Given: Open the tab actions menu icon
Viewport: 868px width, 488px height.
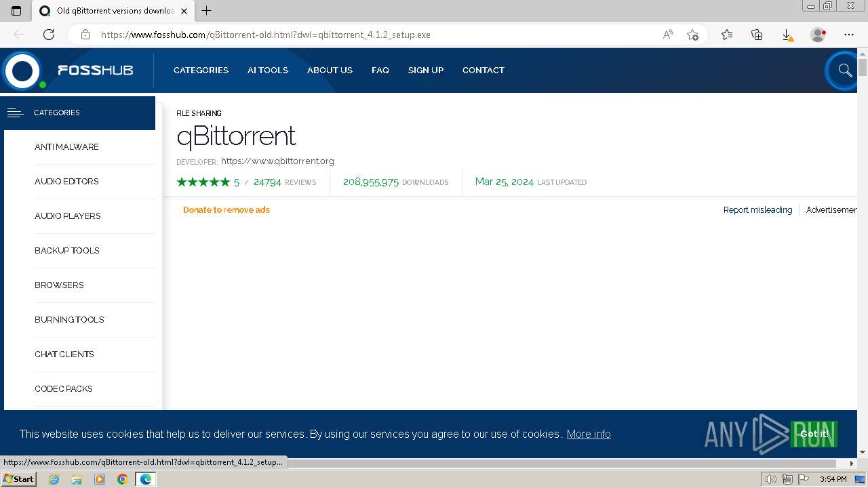Looking at the screenshot, I should coord(16,11).
